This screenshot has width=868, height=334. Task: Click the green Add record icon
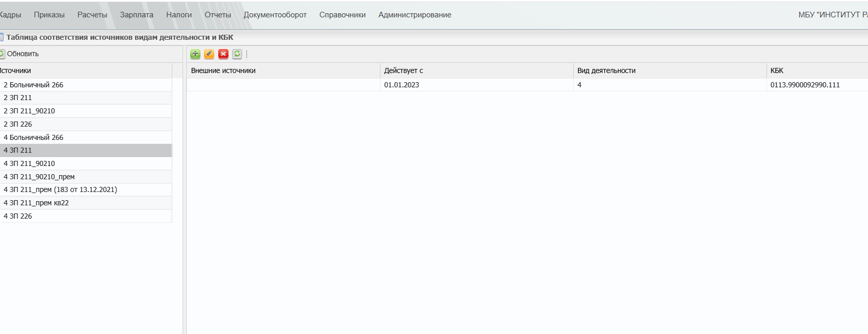tap(195, 54)
